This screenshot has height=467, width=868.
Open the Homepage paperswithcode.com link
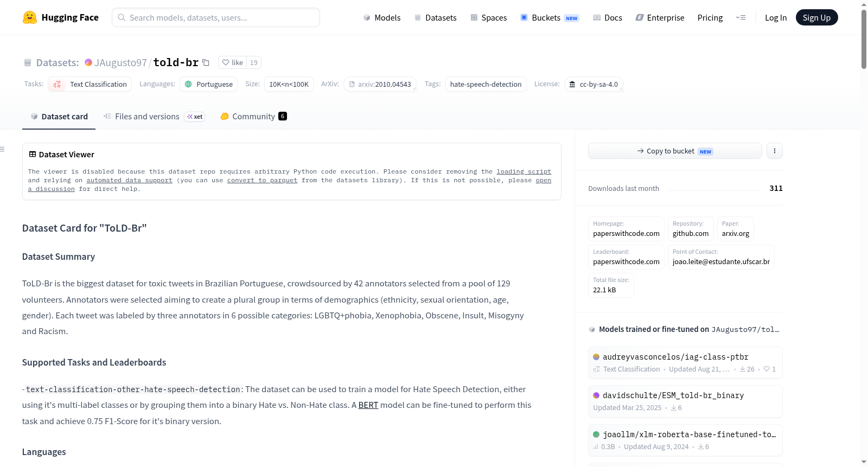coord(626,229)
